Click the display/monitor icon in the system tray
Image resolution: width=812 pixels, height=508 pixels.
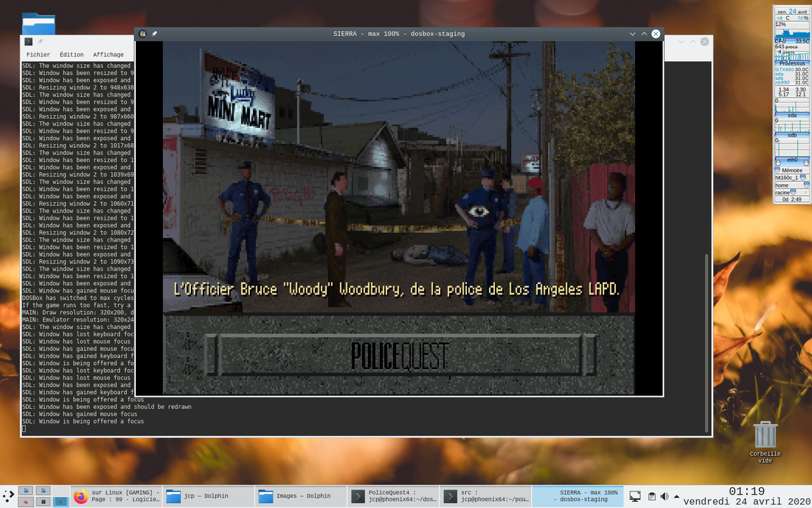tap(635, 497)
